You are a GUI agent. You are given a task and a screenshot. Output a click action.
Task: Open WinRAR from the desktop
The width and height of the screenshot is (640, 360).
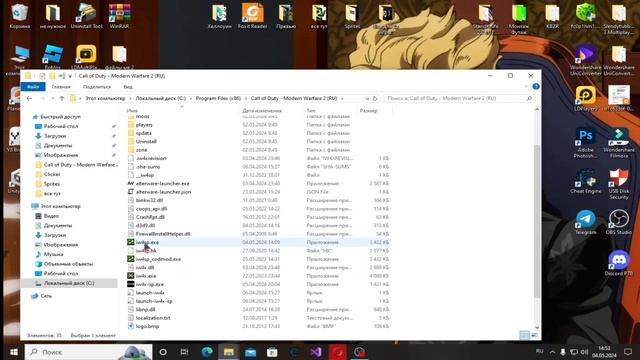pos(119,16)
